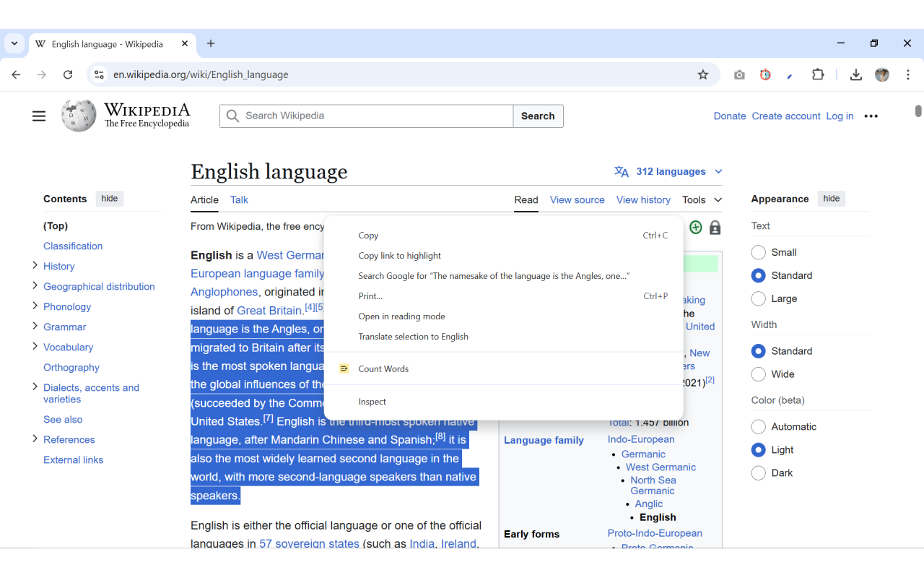Click the translate languages icon
Viewport: 924px width, 578px height.
click(622, 171)
